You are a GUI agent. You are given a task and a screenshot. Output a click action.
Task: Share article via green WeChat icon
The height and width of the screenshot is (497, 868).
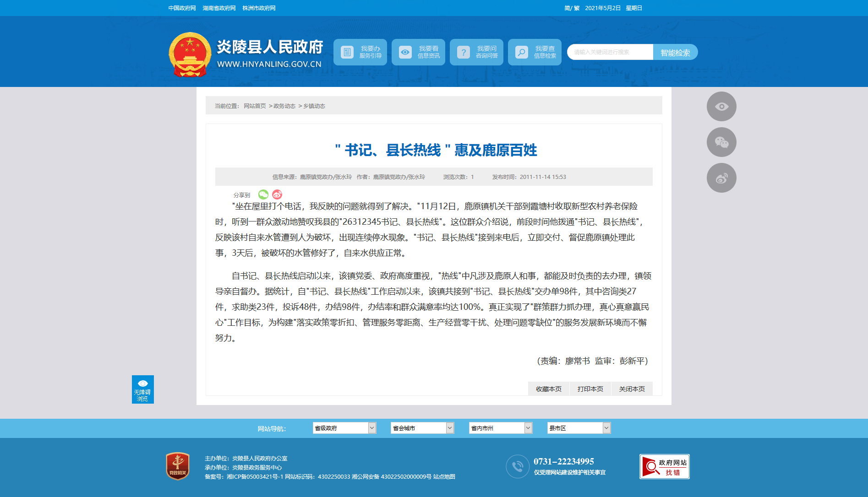[x=263, y=194]
